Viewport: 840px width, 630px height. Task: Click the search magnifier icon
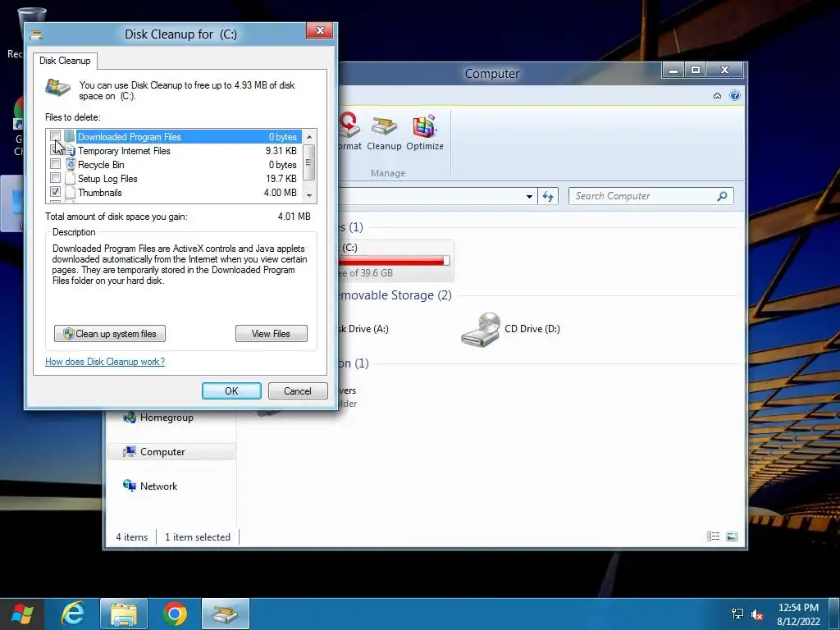pyautogui.click(x=722, y=196)
